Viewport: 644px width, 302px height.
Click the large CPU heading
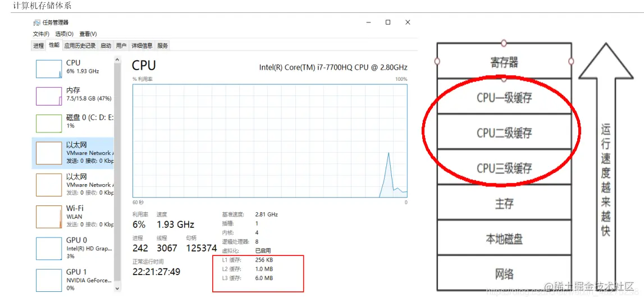click(144, 66)
